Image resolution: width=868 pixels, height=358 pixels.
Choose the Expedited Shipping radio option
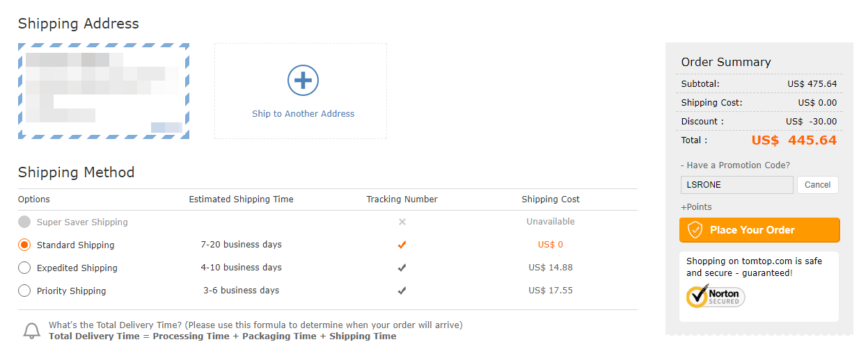[24, 268]
